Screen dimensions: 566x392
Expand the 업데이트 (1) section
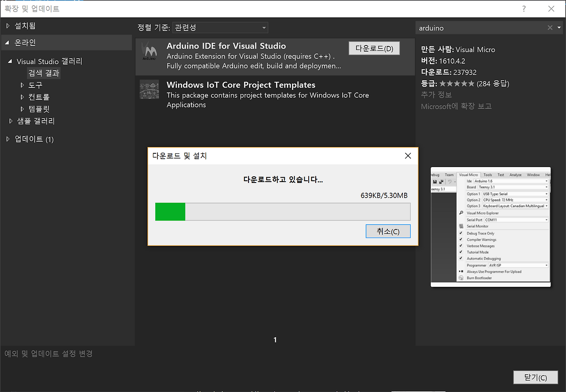(x=8, y=139)
